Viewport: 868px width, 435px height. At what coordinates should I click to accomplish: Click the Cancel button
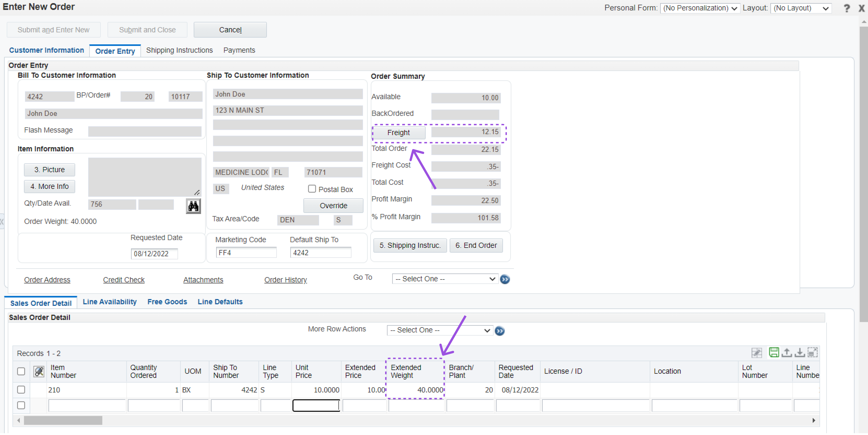coord(230,30)
